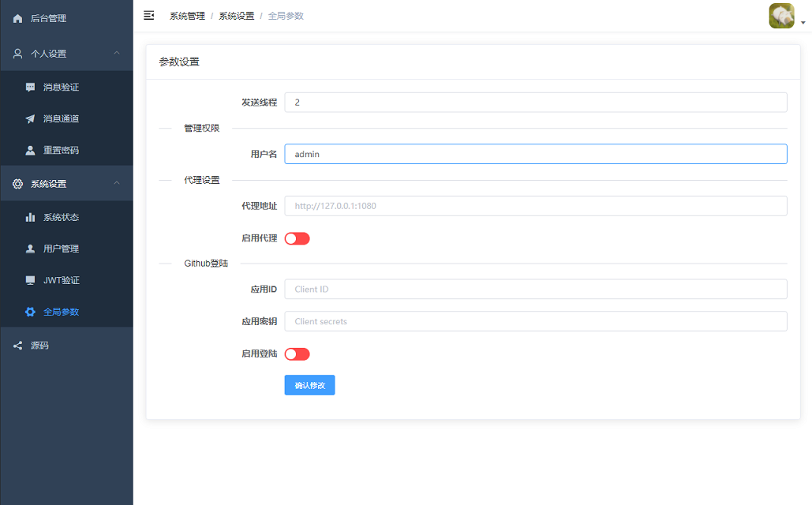This screenshot has width=812, height=505.
Task: Click the 系统管理 breadcrumb link
Action: click(x=187, y=16)
